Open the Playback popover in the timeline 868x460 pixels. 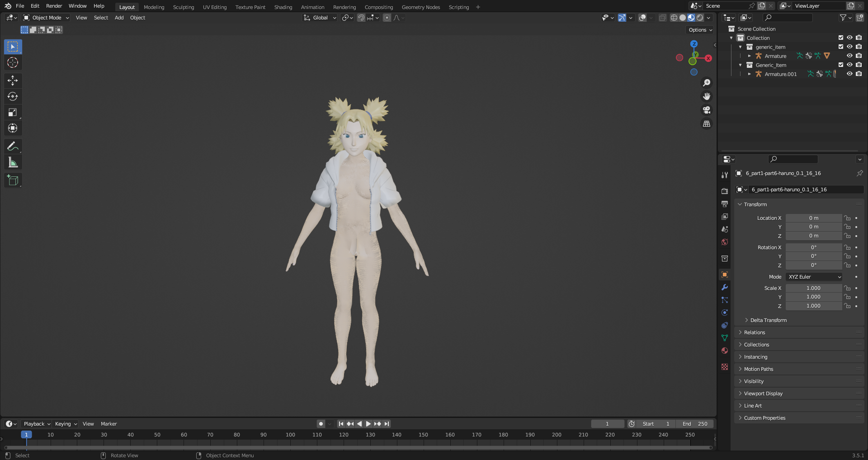pyautogui.click(x=37, y=424)
